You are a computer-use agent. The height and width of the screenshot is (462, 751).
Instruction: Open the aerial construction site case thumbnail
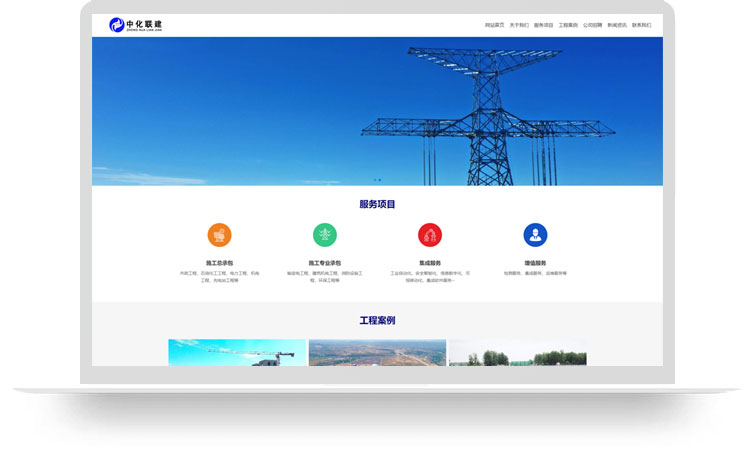(377, 352)
